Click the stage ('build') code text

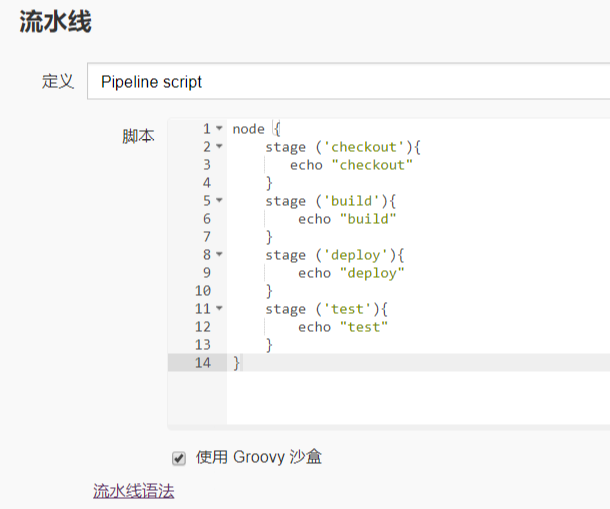click(331, 201)
